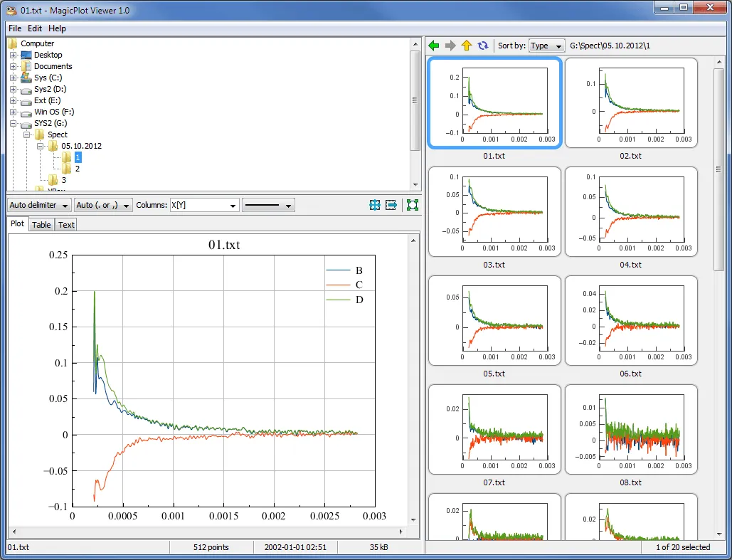The image size is (732, 560).
Task: Open the Auto delimiter dropdown
Action: [x=38, y=205]
